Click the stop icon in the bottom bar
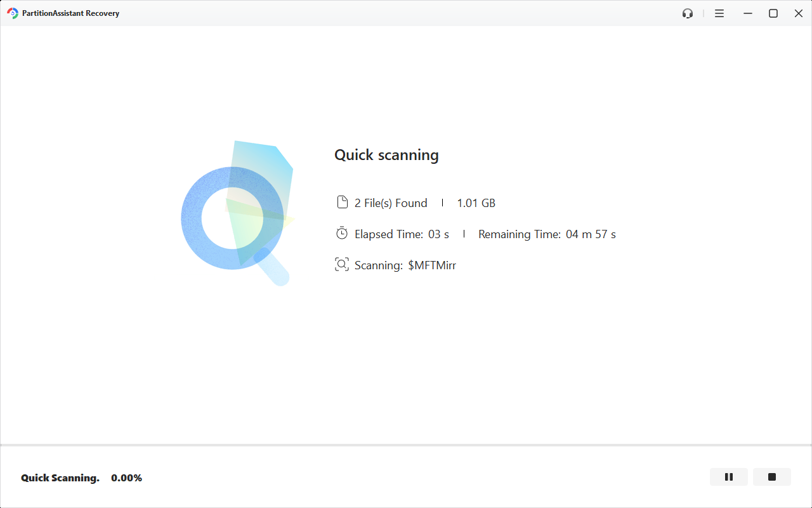Viewport: 812px width, 508px height. coord(771,477)
